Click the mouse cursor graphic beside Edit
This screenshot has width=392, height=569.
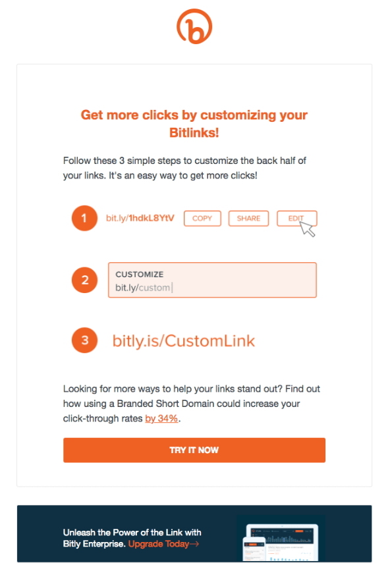(307, 227)
